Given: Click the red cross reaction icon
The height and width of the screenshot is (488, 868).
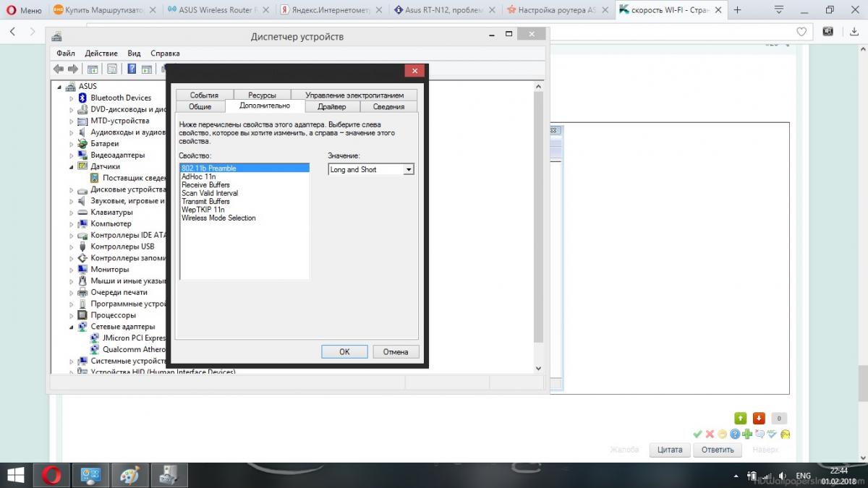Looking at the screenshot, I should point(710,434).
